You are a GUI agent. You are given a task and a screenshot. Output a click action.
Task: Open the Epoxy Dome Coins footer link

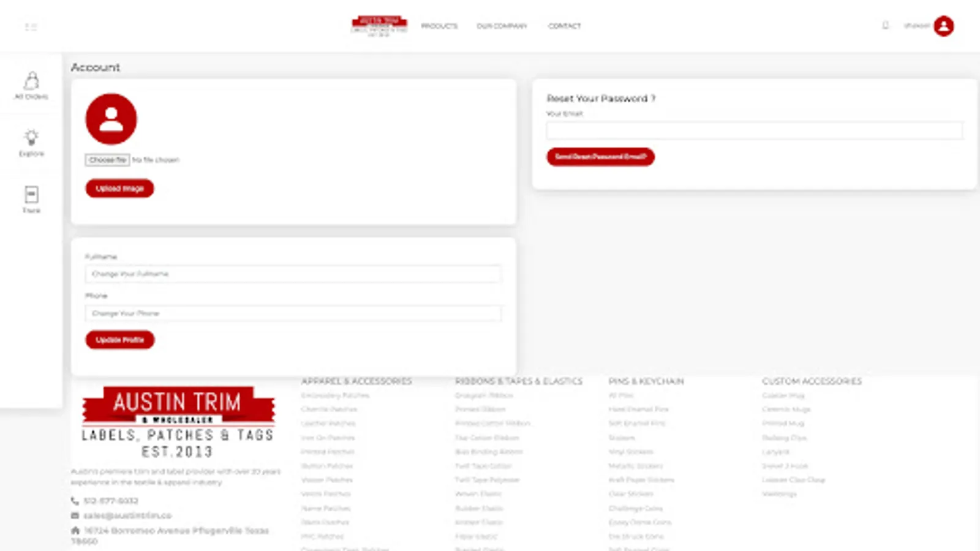[x=640, y=522]
